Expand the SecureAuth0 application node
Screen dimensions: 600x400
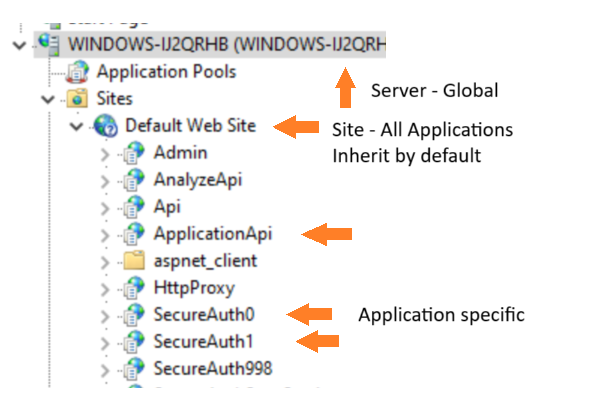point(106,315)
